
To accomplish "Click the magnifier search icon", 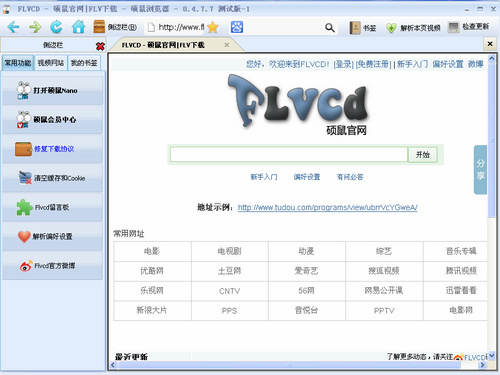I will (x=330, y=28).
